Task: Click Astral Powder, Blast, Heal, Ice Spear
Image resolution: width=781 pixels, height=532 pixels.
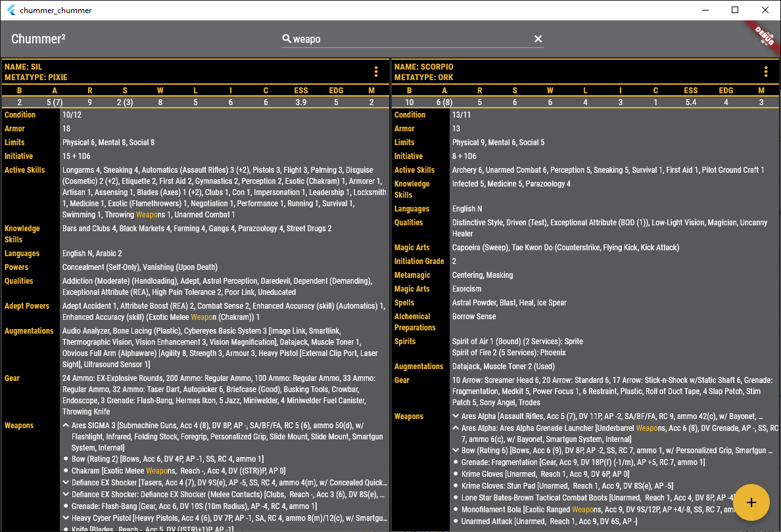Action: click(x=509, y=303)
